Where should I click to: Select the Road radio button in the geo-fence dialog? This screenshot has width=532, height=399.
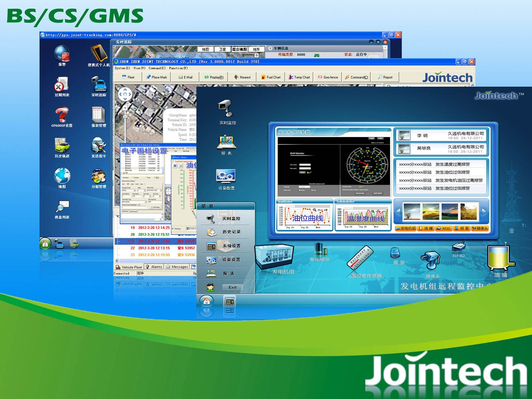coord(146,177)
